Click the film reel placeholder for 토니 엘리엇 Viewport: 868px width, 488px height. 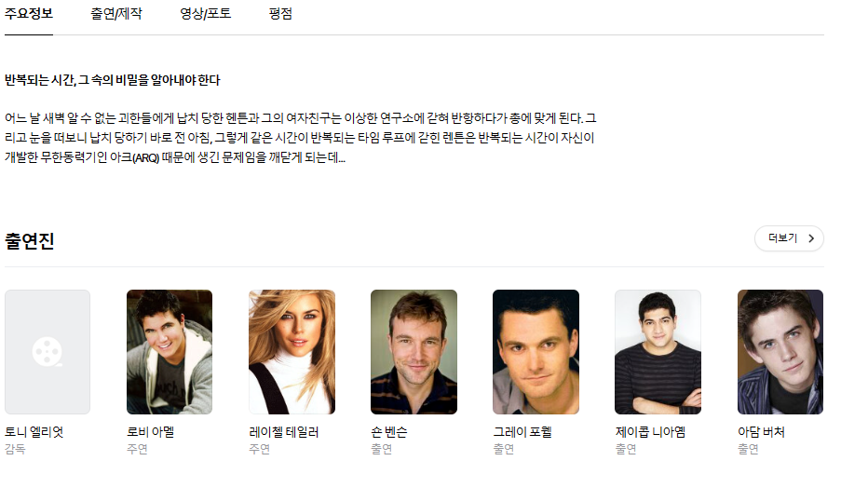point(47,352)
